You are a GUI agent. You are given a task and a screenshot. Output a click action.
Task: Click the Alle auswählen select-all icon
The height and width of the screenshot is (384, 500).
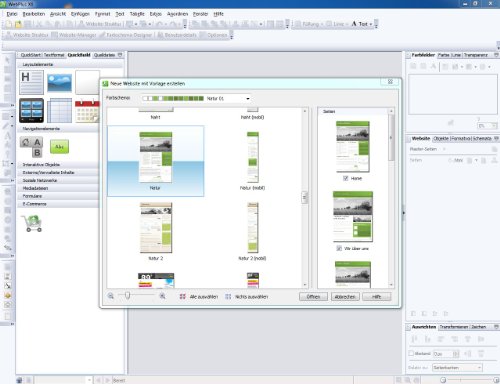click(183, 296)
